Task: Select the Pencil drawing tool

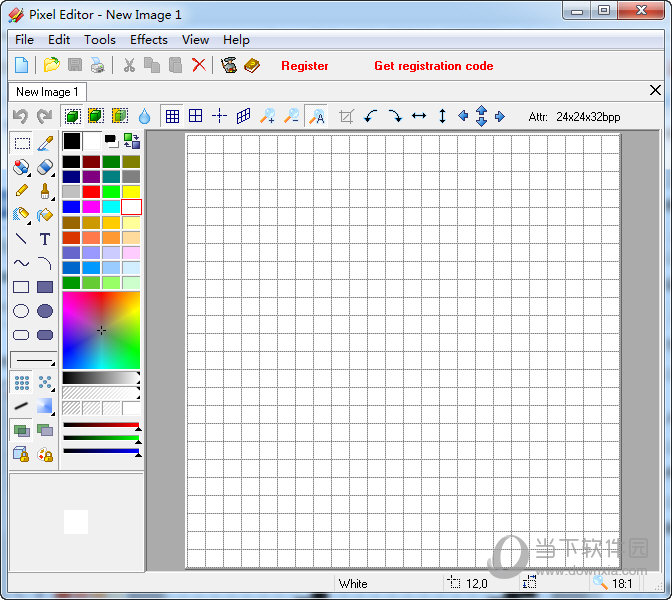Action: [21, 190]
